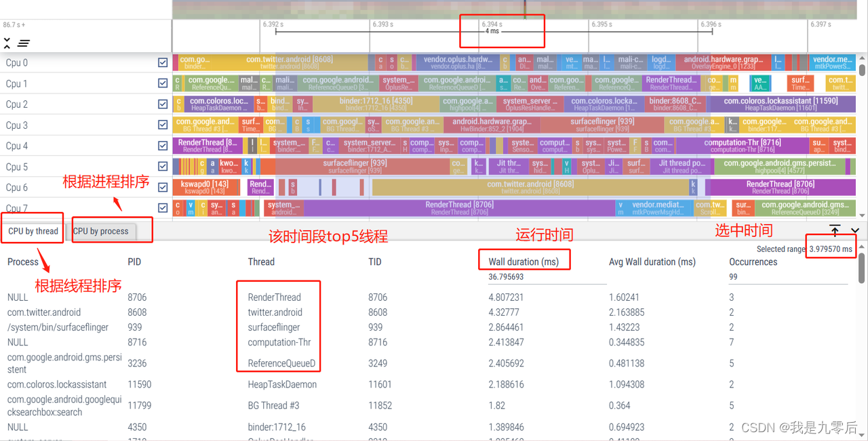Click the stacked-lines track sort icon
The image size is (868, 441).
[x=24, y=43]
